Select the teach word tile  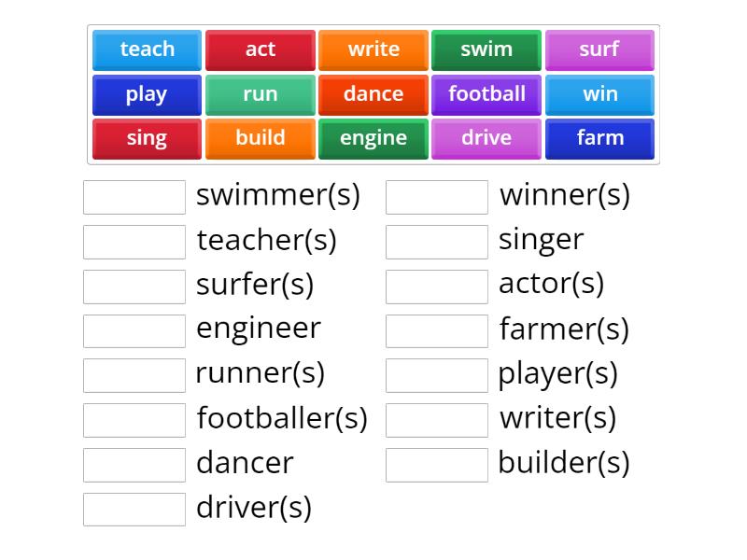click(x=147, y=49)
